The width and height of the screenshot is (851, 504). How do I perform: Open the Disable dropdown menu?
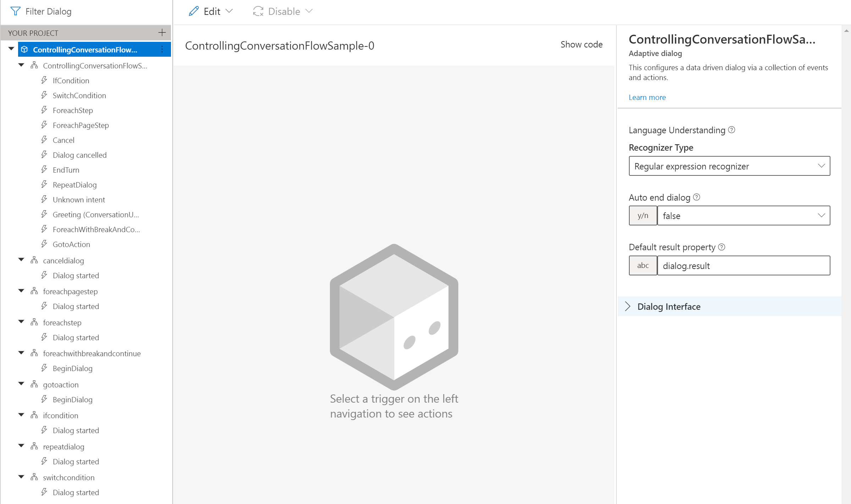point(309,11)
